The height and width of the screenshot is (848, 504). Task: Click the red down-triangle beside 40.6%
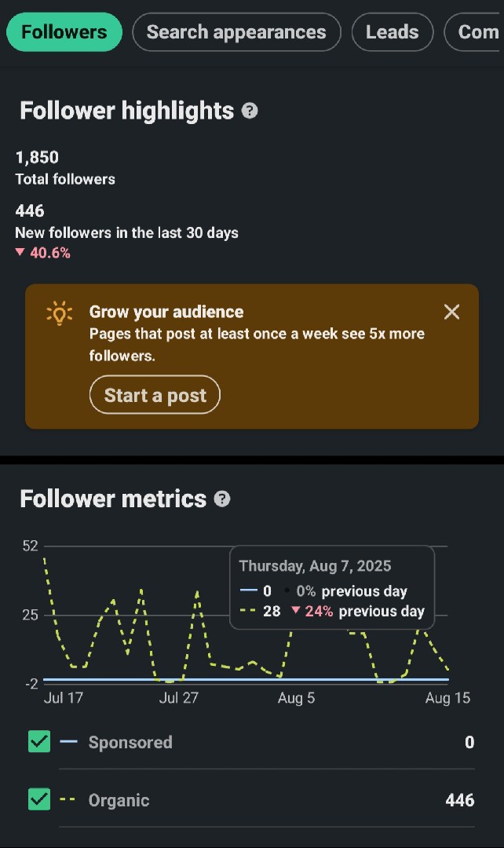(x=20, y=252)
